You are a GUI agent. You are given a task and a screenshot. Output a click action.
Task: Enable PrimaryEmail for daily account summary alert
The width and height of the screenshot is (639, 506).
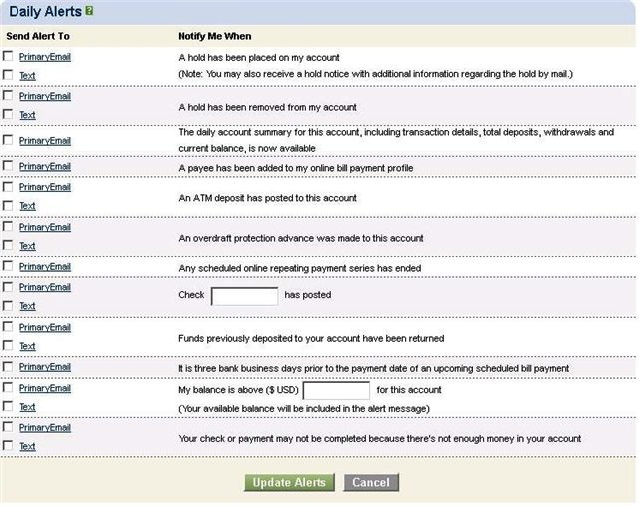point(8,141)
